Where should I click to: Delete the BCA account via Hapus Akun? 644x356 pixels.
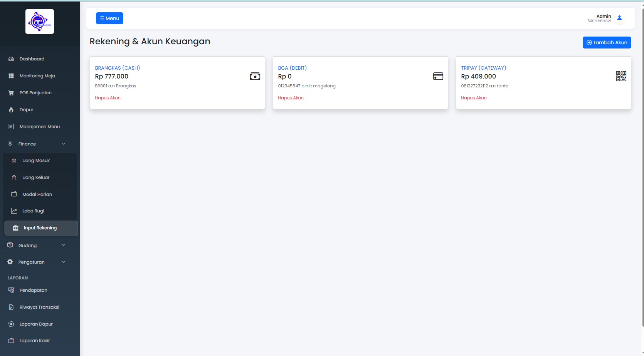(x=291, y=98)
